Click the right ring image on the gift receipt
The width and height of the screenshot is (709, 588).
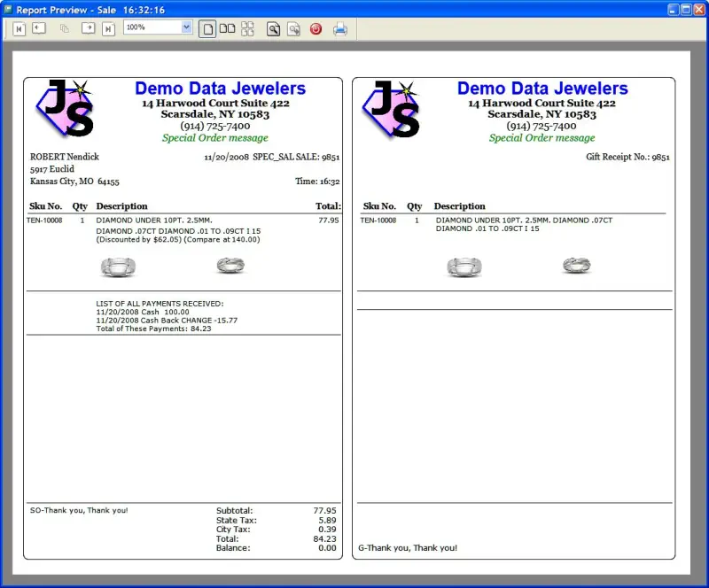coord(577,265)
